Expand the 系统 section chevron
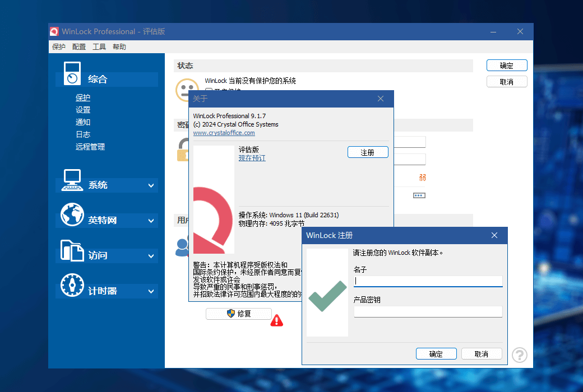 click(x=151, y=185)
